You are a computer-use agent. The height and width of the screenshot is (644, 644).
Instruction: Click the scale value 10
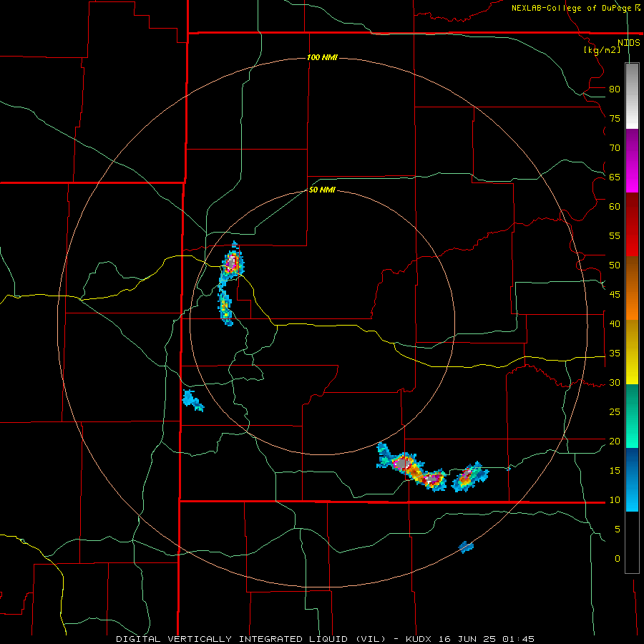(615, 500)
